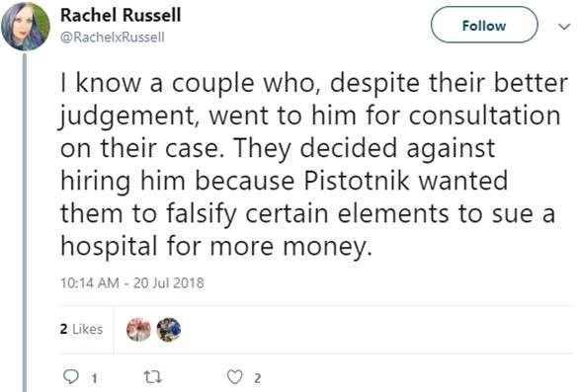The width and height of the screenshot is (579, 392).
Task: Click the 20 Jul 2018 date
Action: coord(168,283)
